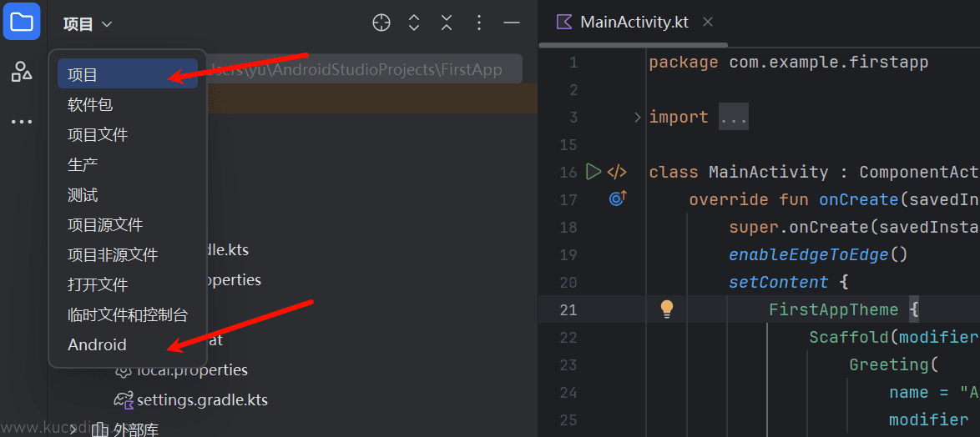Select 软件包 in the view dropdown

[x=128, y=104]
